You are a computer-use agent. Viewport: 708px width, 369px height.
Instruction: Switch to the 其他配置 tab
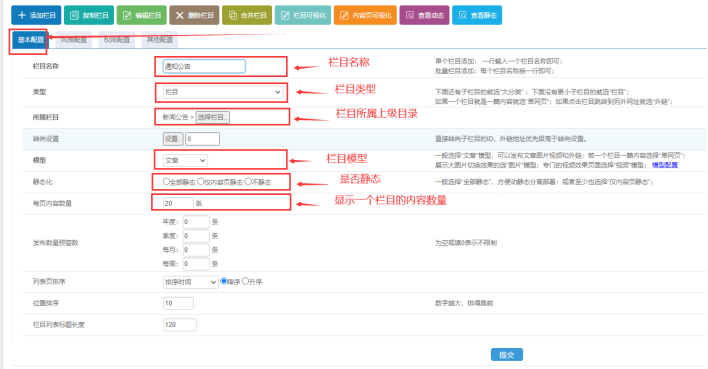160,40
